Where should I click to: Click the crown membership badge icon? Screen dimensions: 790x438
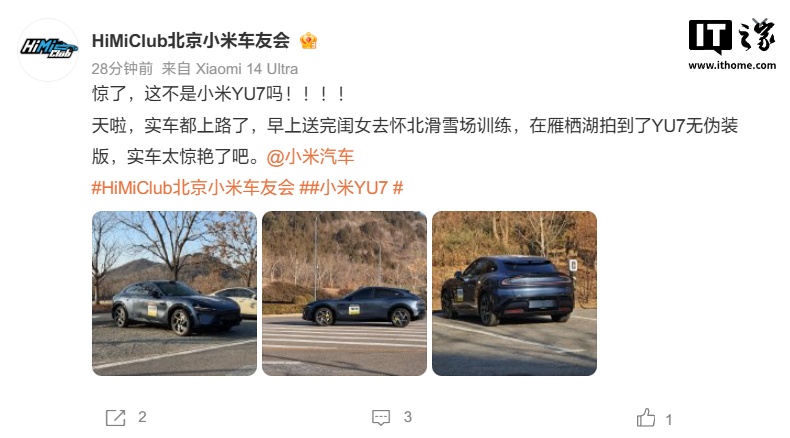click(308, 41)
